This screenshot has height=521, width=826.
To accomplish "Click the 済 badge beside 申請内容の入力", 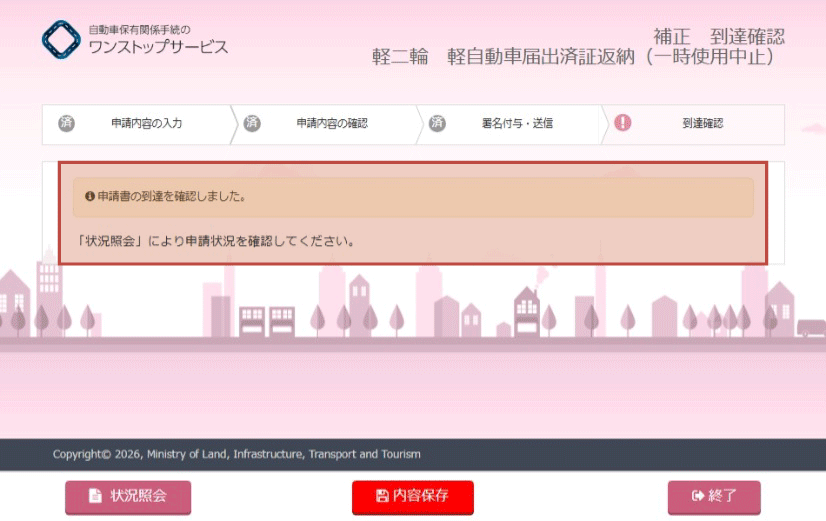I will click(x=66, y=123).
